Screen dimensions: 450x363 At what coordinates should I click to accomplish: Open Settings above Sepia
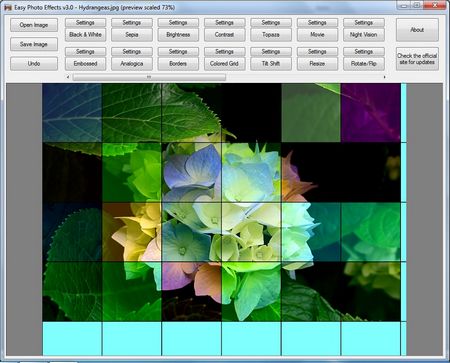click(x=132, y=23)
